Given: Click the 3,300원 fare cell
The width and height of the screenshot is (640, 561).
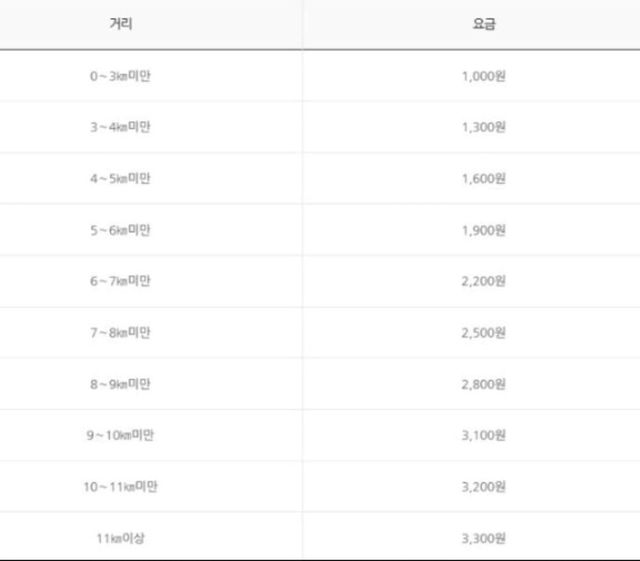Looking at the screenshot, I should click(483, 538).
